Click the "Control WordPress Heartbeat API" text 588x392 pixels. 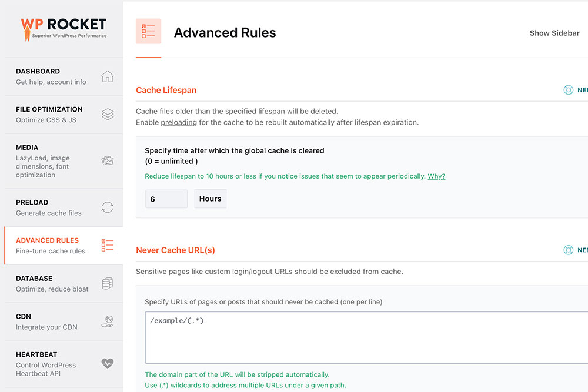46,369
